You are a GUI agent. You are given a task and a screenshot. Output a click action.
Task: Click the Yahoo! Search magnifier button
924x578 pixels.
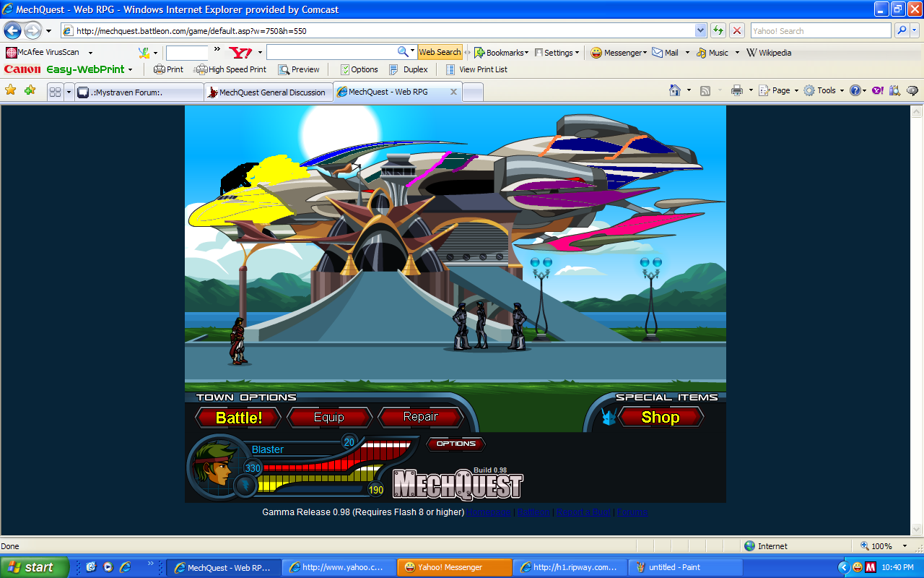[902, 30]
